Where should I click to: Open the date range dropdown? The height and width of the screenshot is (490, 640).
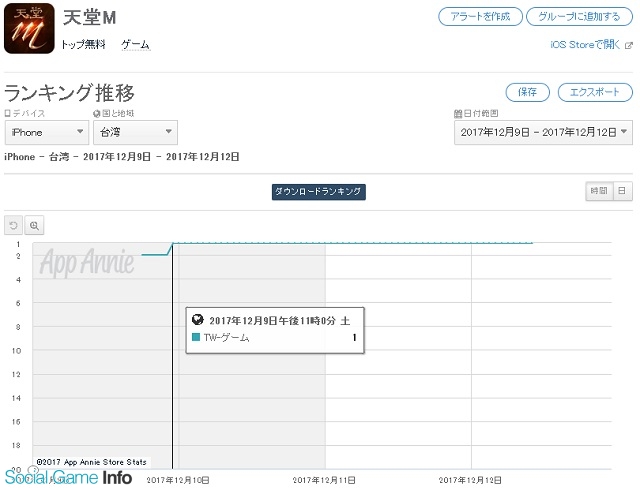543,132
